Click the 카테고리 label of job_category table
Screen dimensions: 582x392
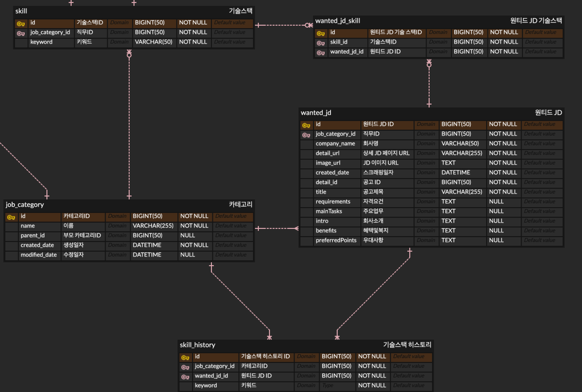click(240, 205)
